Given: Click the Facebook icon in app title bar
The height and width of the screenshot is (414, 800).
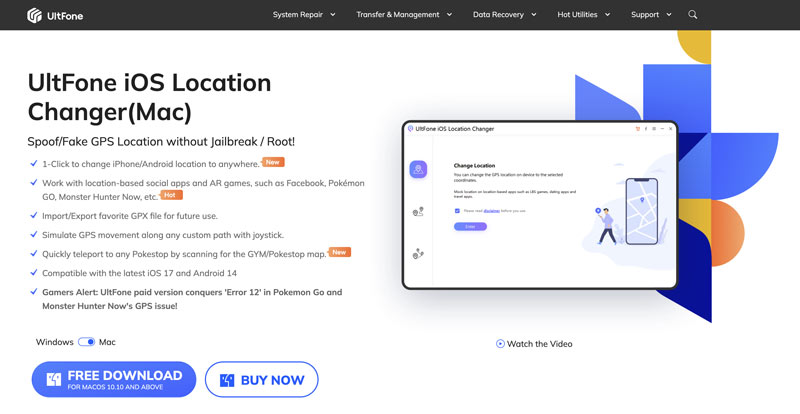Looking at the screenshot, I should click(646, 129).
